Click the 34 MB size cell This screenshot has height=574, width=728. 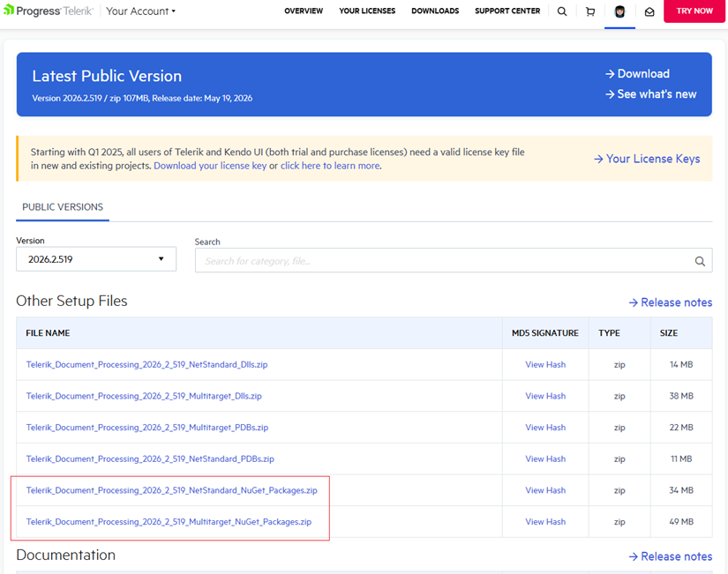click(x=681, y=490)
